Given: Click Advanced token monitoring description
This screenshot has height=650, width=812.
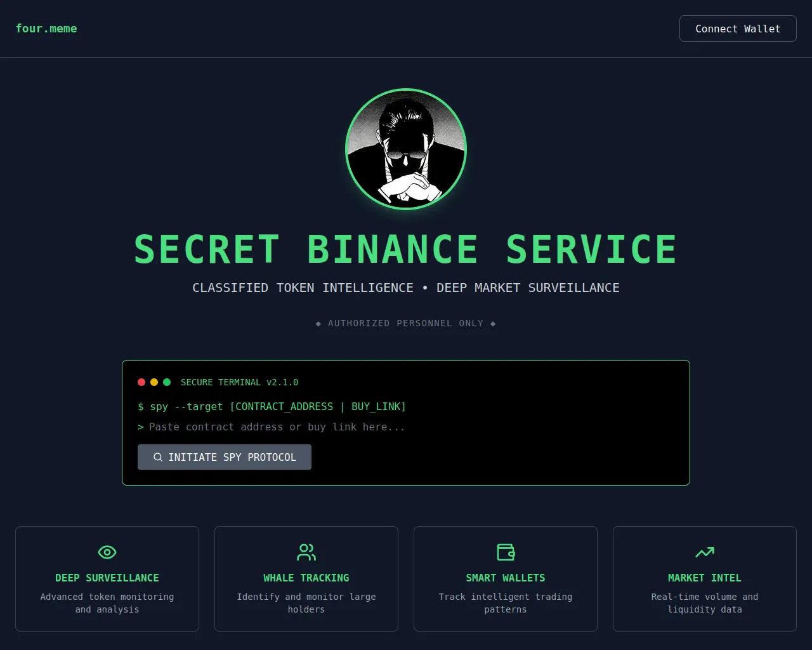Looking at the screenshot, I should [107, 603].
